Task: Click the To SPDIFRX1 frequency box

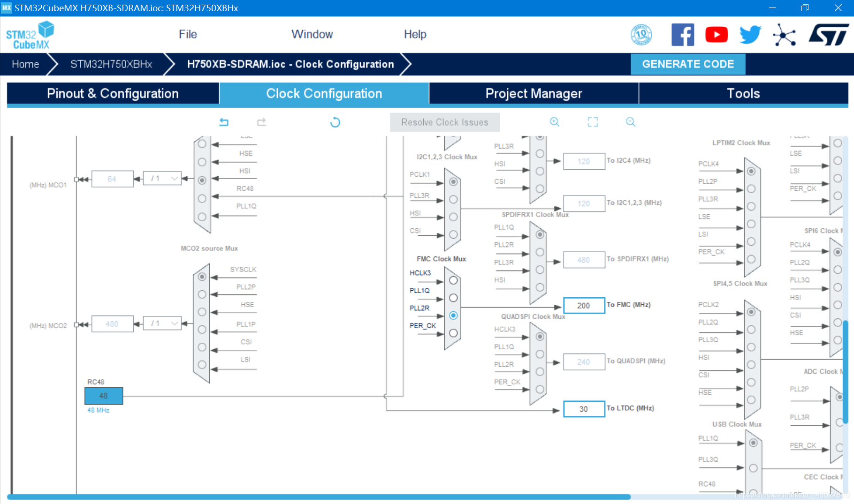Action: click(584, 260)
